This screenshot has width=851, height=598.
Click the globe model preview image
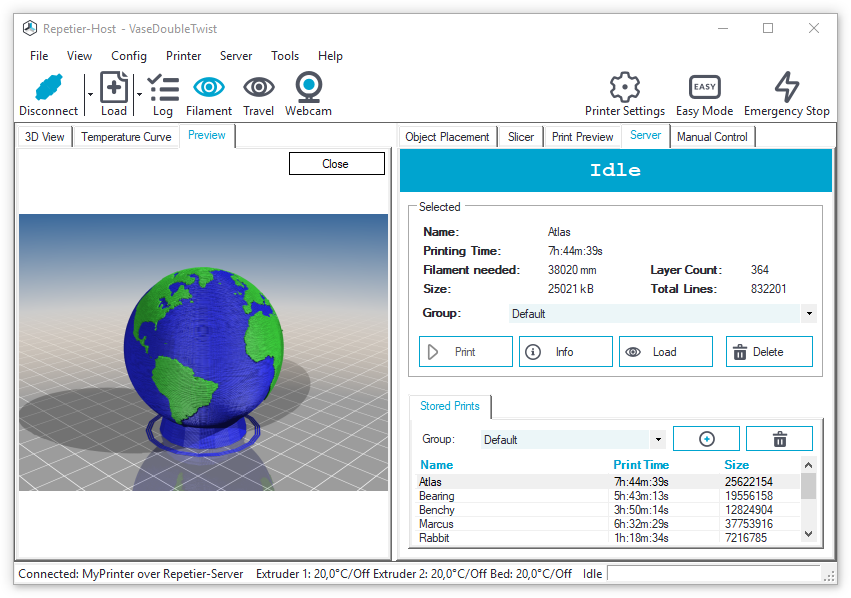point(204,353)
